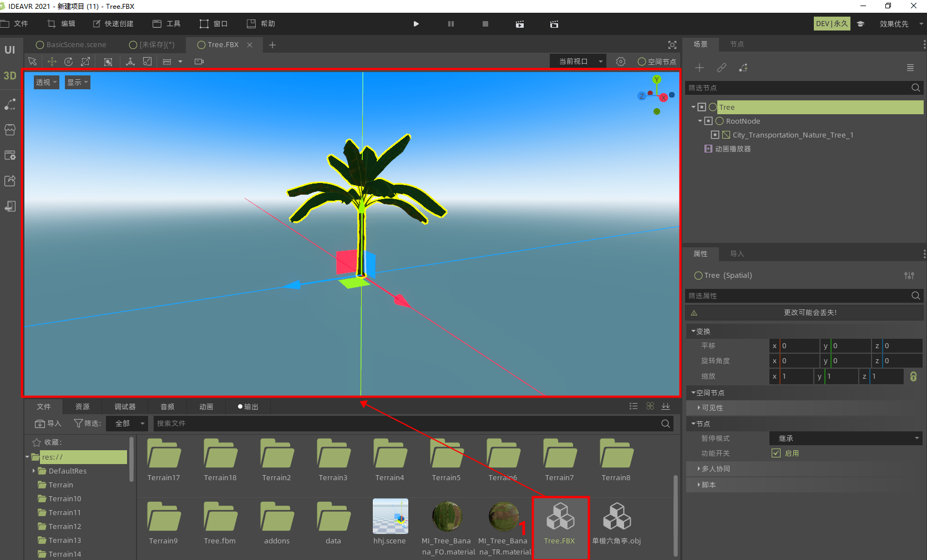The image size is (927, 560).
Task: Activate the scale tool in viewport toolbar
Action: pyautogui.click(x=85, y=62)
